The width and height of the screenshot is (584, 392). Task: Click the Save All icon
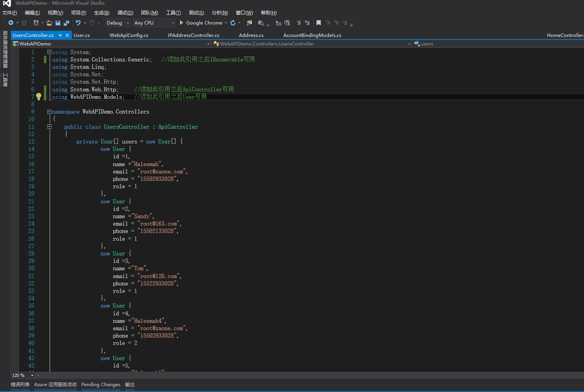66,23
